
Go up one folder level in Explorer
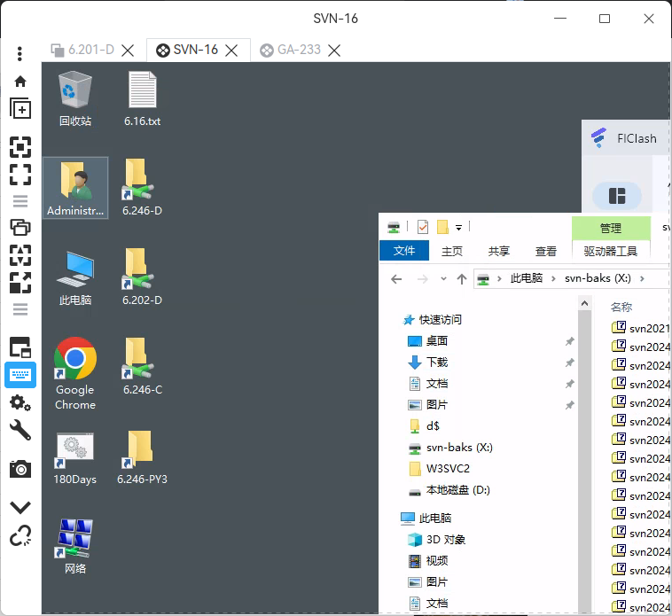coord(462,279)
